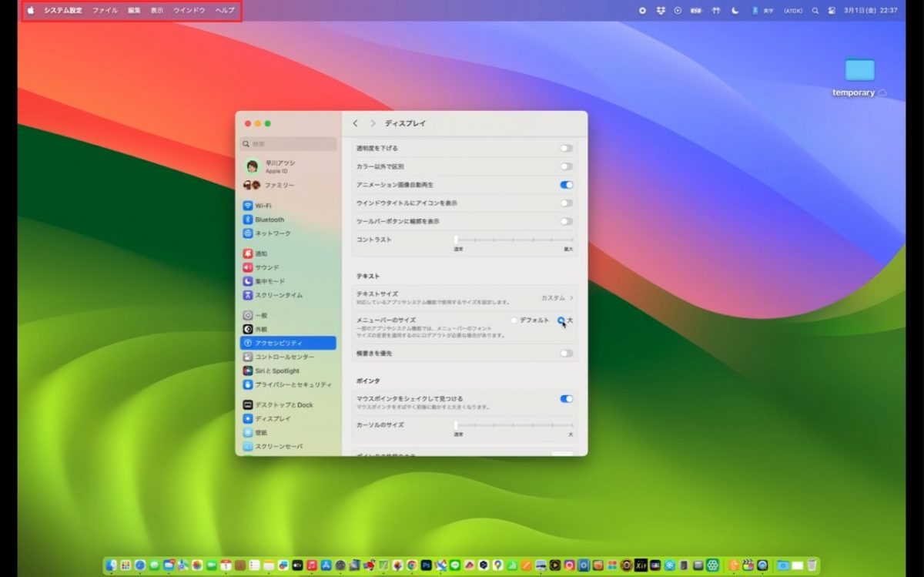924x577 pixels.
Task: Select ディスプレイ in the sidebar
Action: tap(288, 418)
